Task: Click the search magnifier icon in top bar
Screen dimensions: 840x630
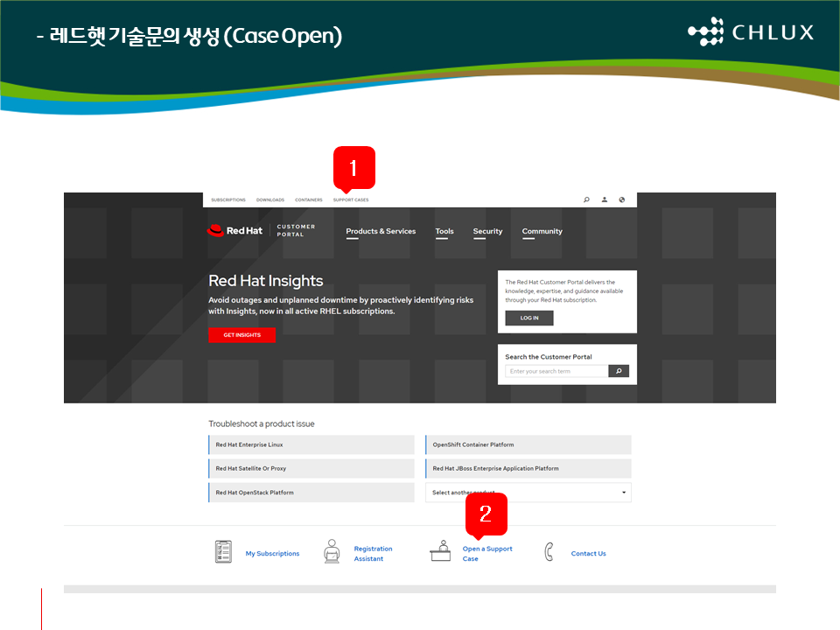Action: [586, 199]
